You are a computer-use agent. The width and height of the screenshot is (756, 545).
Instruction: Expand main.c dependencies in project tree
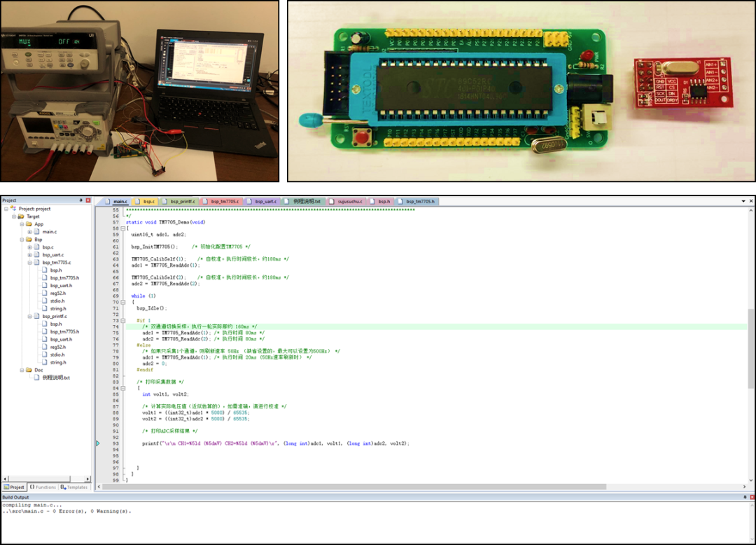(29, 232)
